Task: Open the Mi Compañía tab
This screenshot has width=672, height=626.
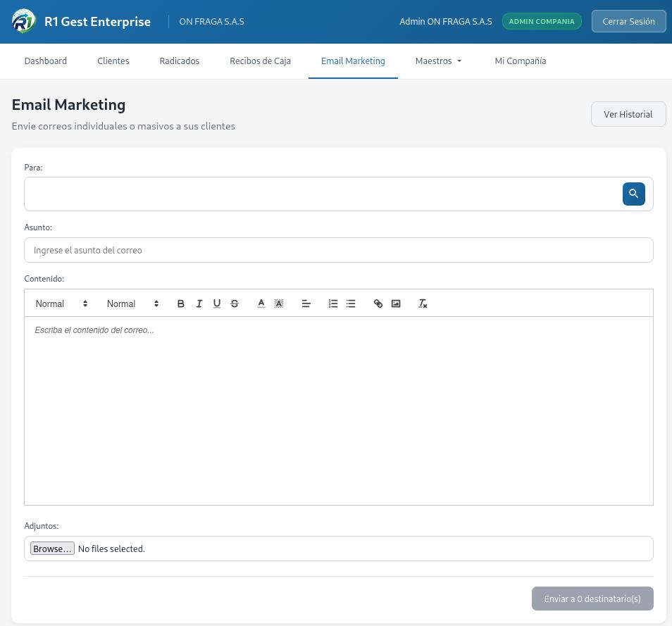Action: pos(521,61)
